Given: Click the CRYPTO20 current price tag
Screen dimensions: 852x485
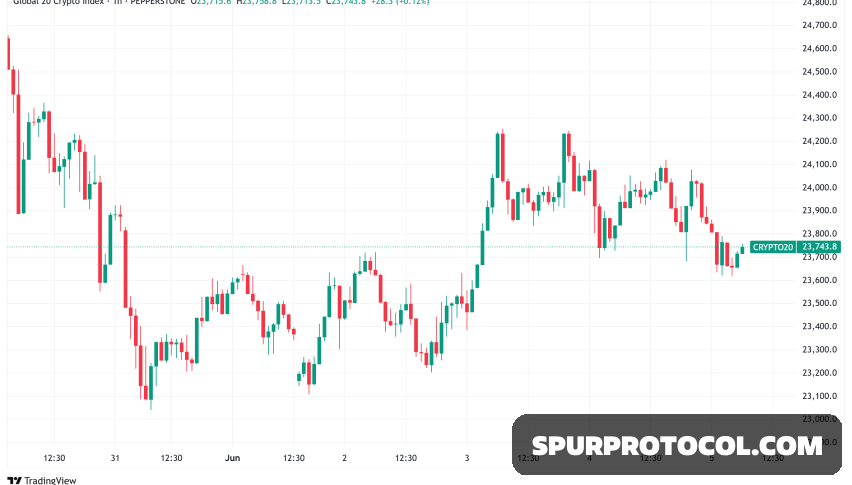Looking at the screenshot, I should 796,247.
